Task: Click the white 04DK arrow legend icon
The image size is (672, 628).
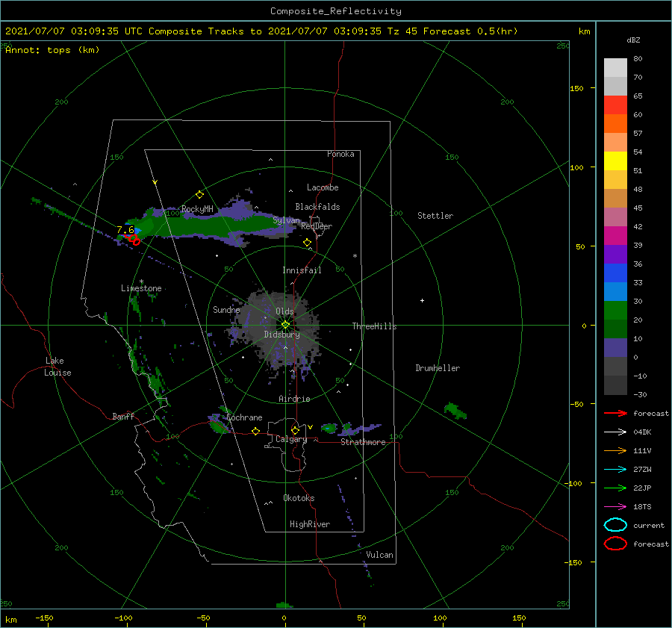Action: click(615, 432)
